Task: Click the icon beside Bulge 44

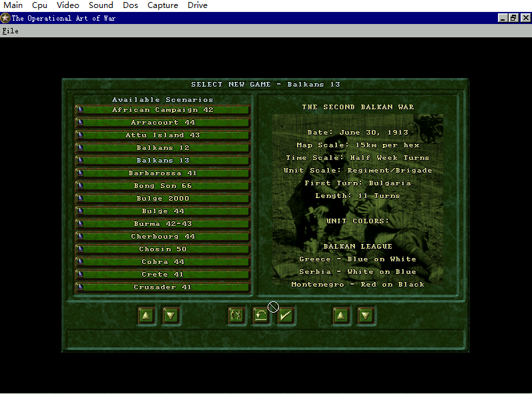Action: (x=80, y=211)
